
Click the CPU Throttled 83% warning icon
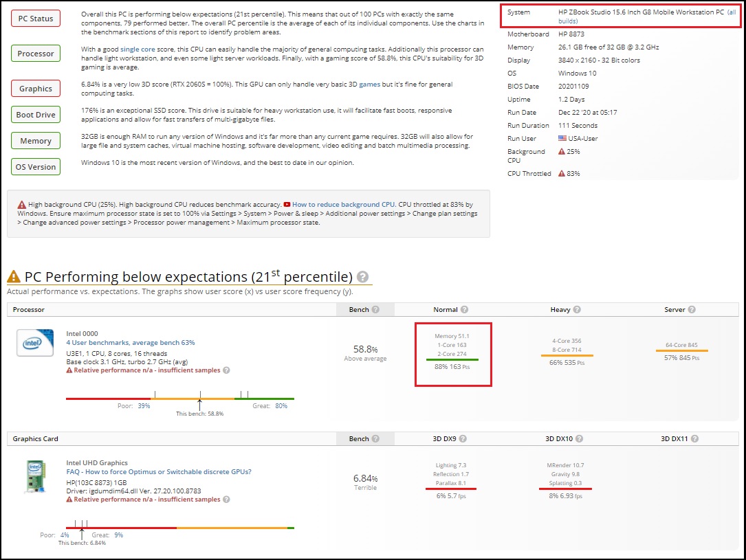tap(562, 174)
